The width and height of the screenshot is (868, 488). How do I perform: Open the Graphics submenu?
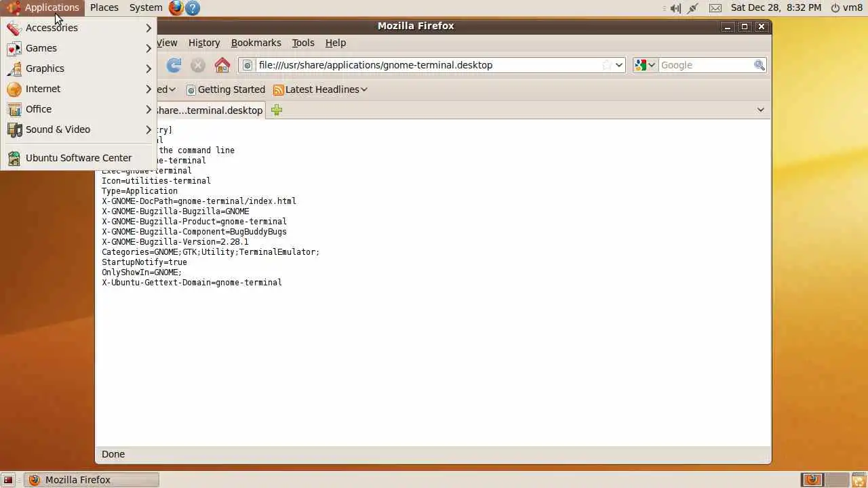click(79, 68)
